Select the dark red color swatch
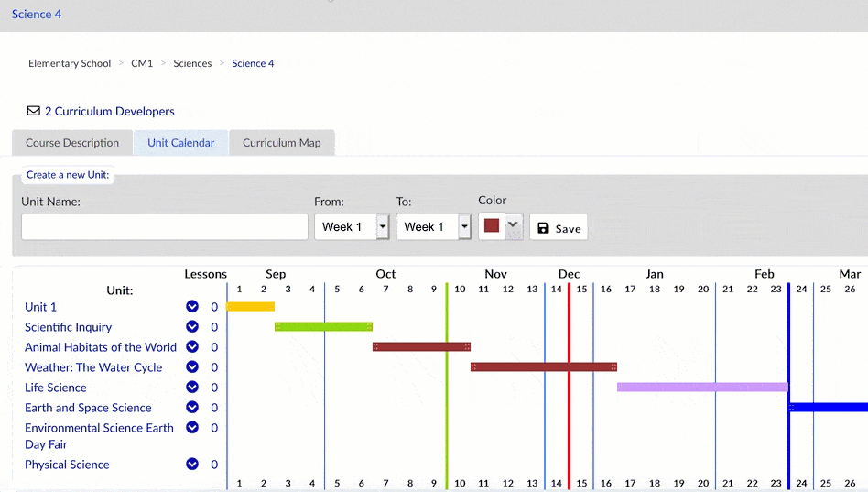The image size is (868, 492). (492, 225)
